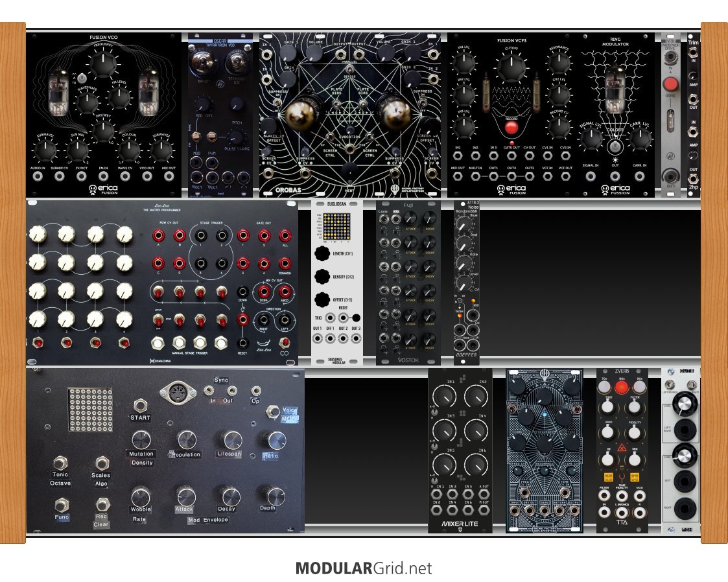Click the ZVERB L (Mono) output jack
This screenshot has width=728, height=582.
pos(622,513)
